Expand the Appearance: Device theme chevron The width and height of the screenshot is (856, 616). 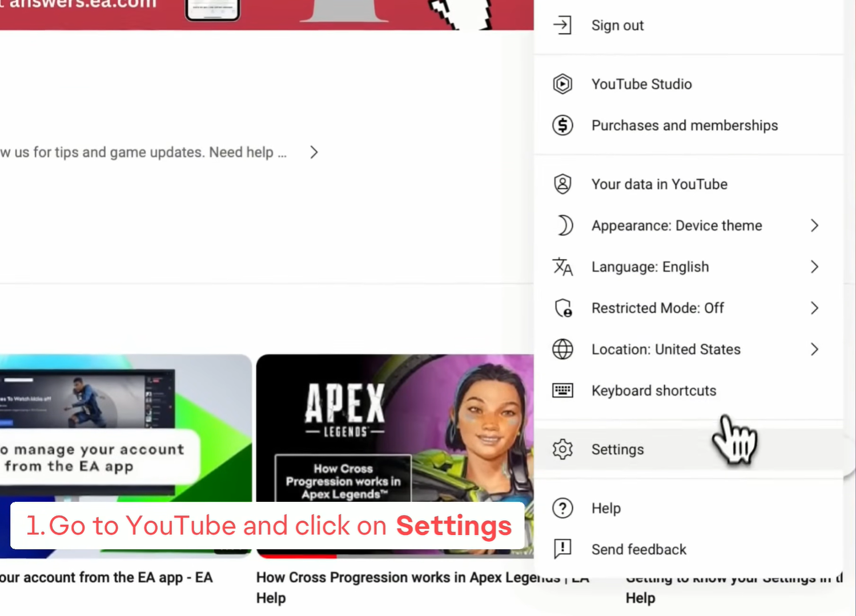814,226
